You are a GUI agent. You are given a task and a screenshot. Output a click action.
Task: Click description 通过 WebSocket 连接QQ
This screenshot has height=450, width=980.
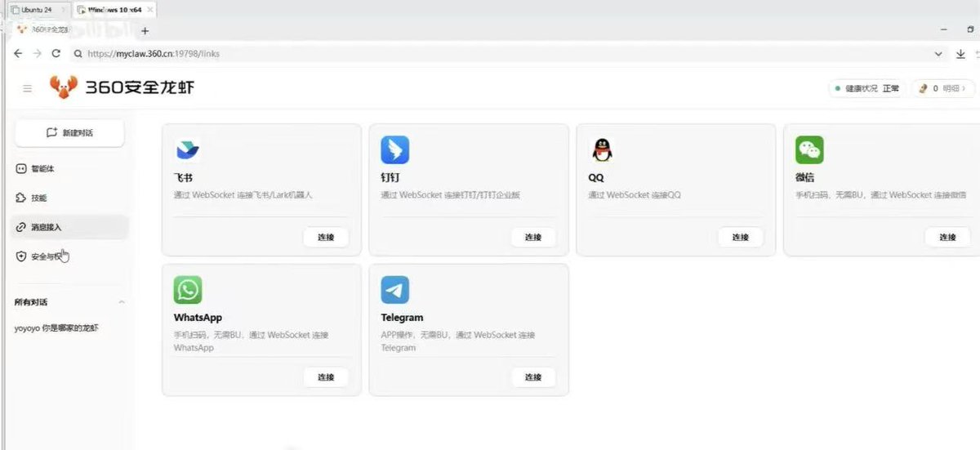click(x=635, y=195)
